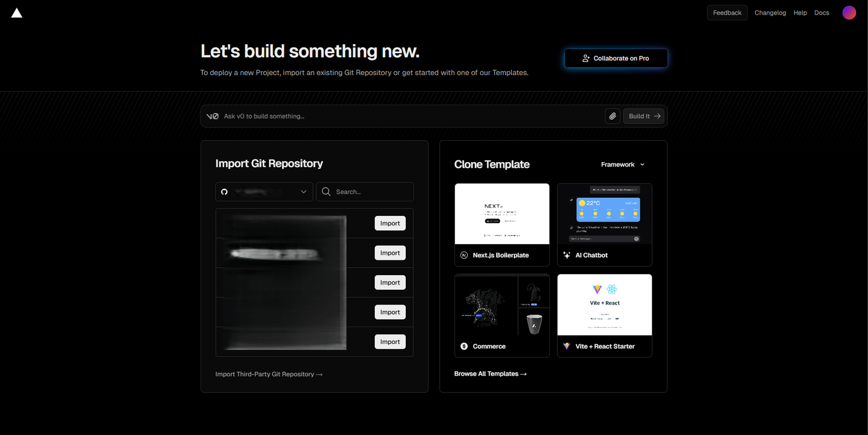Click the GitHub icon in the repository selector

(224, 192)
